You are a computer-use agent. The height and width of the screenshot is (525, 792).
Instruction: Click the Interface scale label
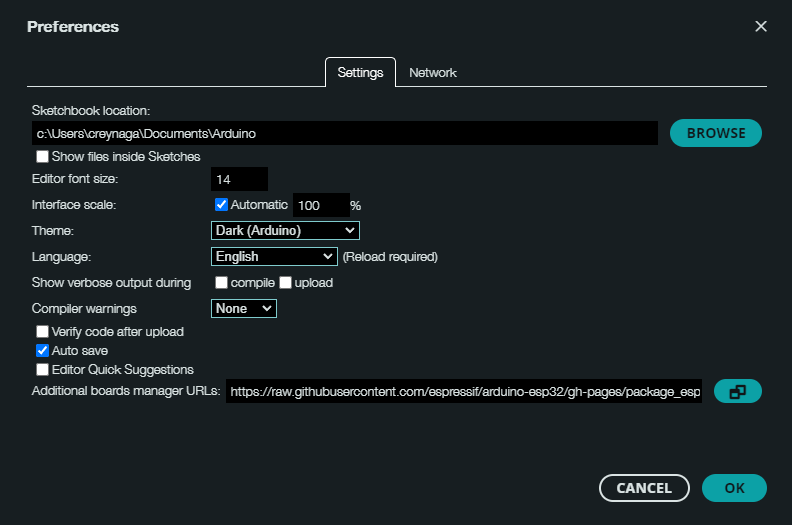pos(74,205)
